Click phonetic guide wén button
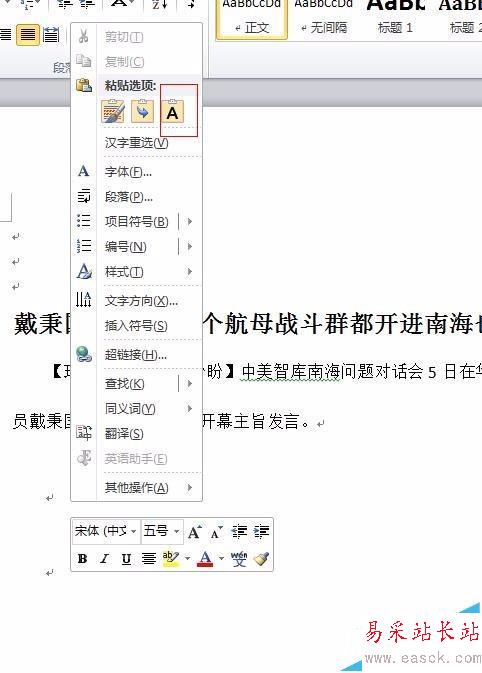 click(x=239, y=558)
